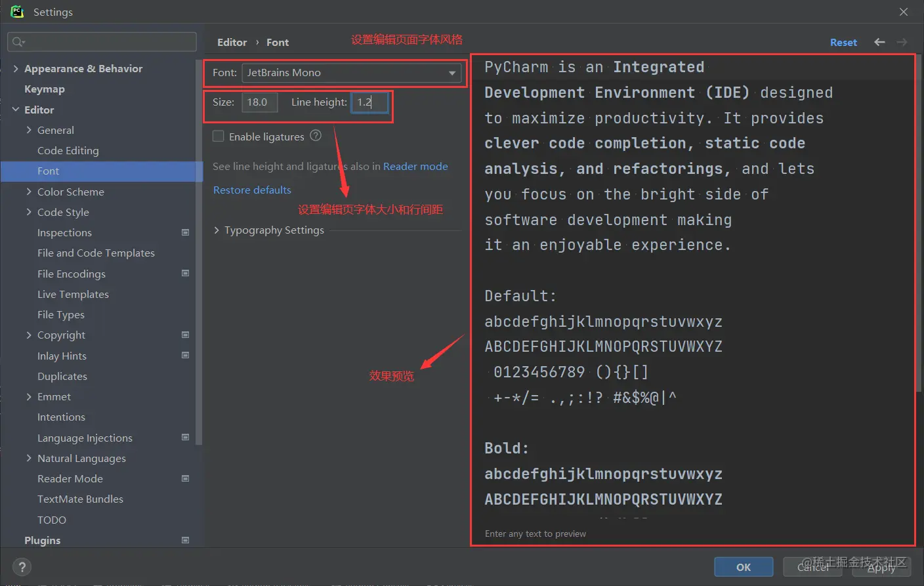Viewport: 924px width, 586px height.
Task: Open the ligatures help question mark icon
Action: [316, 136]
